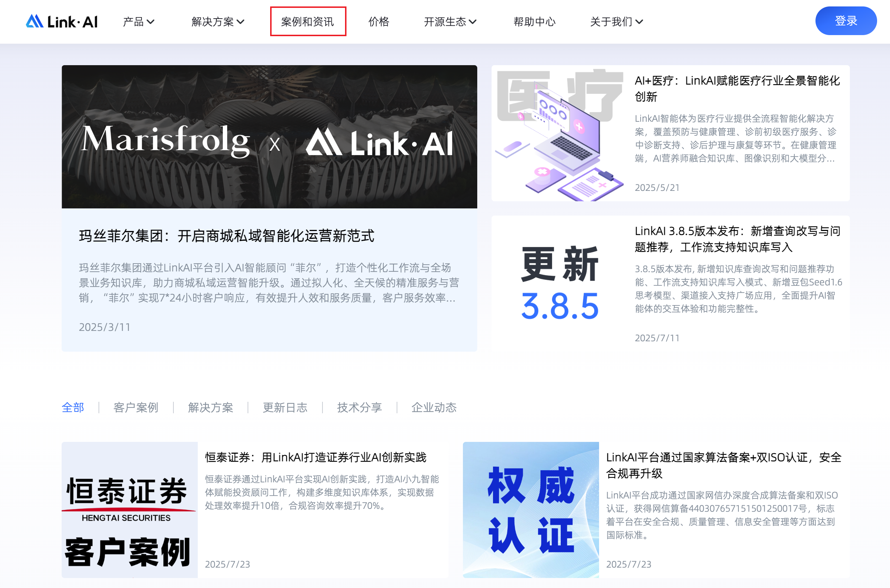Open the Marisfrolg x Link·AI banner image
Screen dimensions: 890x588
269,137
